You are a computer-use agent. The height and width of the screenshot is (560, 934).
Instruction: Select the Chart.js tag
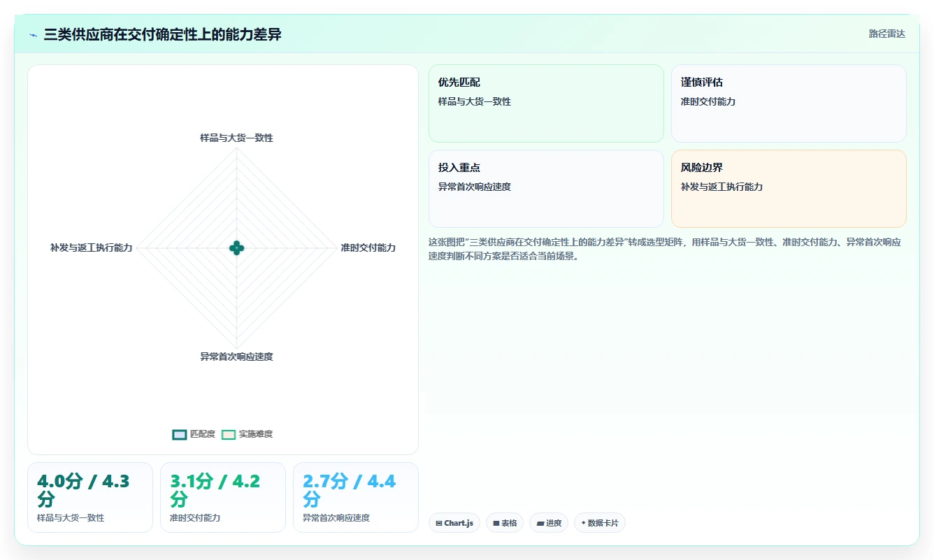coord(454,523)
